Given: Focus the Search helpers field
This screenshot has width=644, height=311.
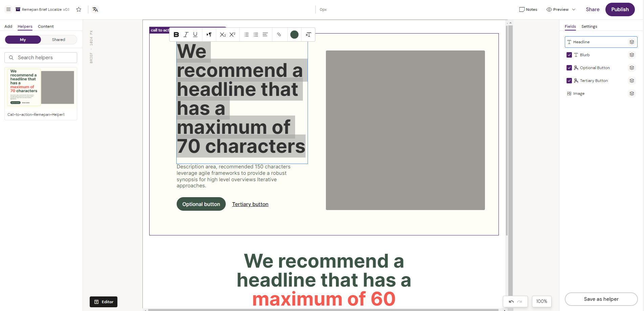Looking at the screenshot, I should 41,58.
